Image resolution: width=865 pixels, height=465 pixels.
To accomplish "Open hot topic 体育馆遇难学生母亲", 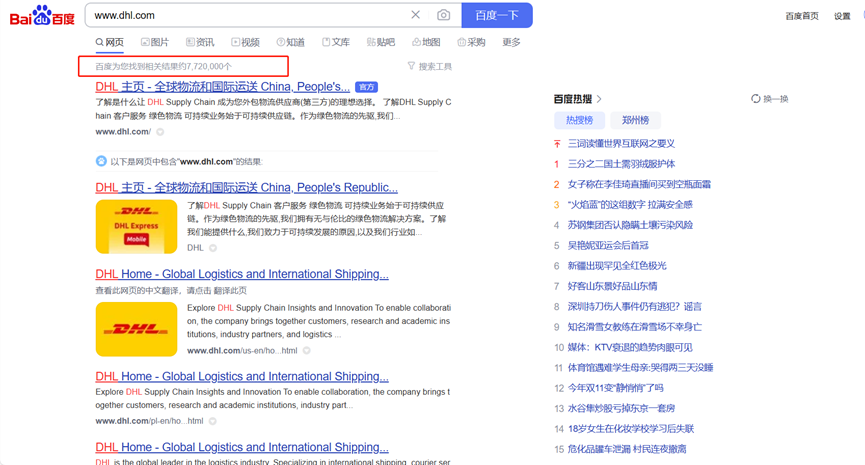I will [x=640, y=368].
